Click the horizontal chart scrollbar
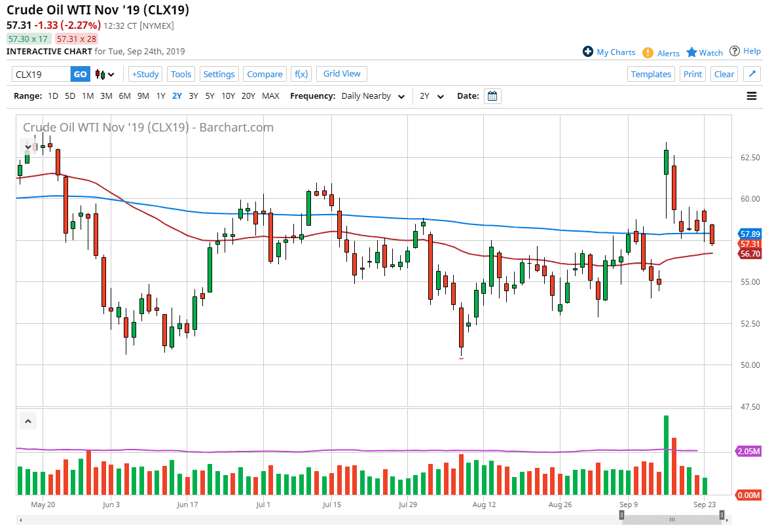 pyautogui.click(x=671, y=519)
